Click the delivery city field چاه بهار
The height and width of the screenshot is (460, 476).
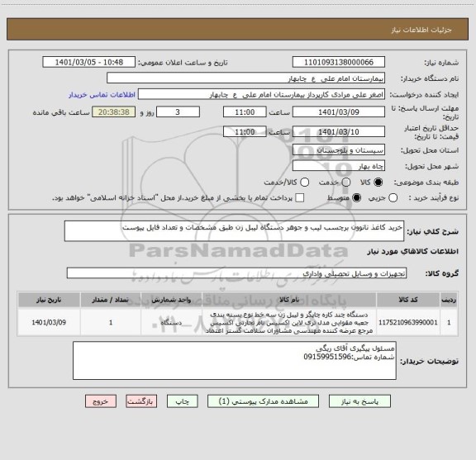(x=339, y=166)
